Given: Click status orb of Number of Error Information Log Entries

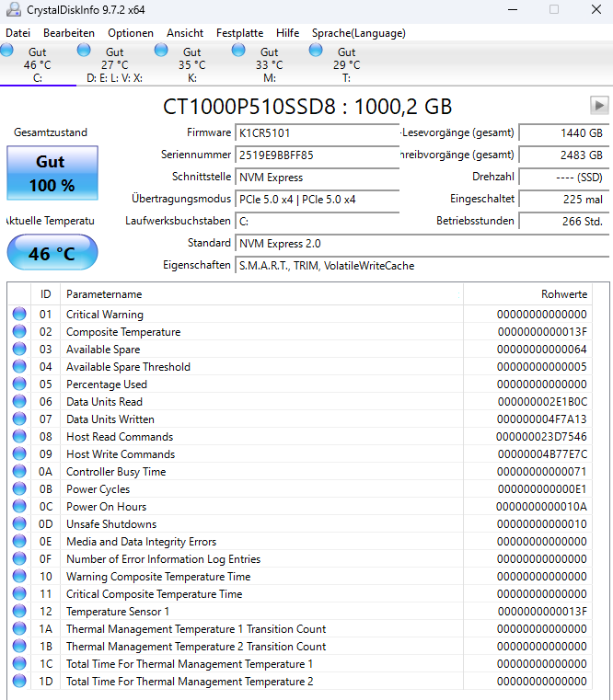Looking at the screenshot, I should point(19,558).
